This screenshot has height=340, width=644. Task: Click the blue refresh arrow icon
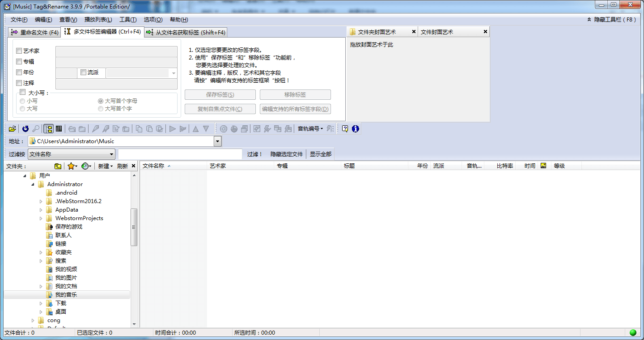click(x=25, y=129)
